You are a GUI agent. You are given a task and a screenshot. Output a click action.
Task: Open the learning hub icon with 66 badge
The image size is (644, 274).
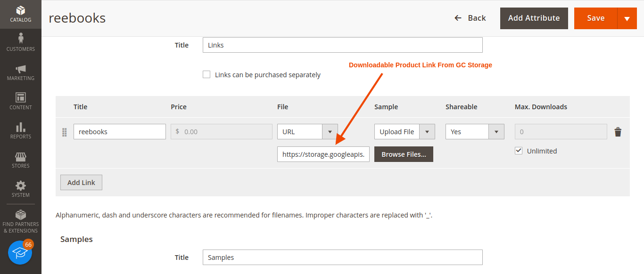click(19, 252)
